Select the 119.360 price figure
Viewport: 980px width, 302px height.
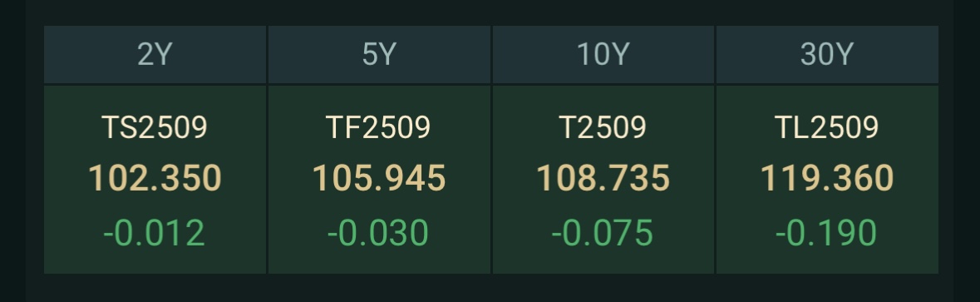point(827,178)
